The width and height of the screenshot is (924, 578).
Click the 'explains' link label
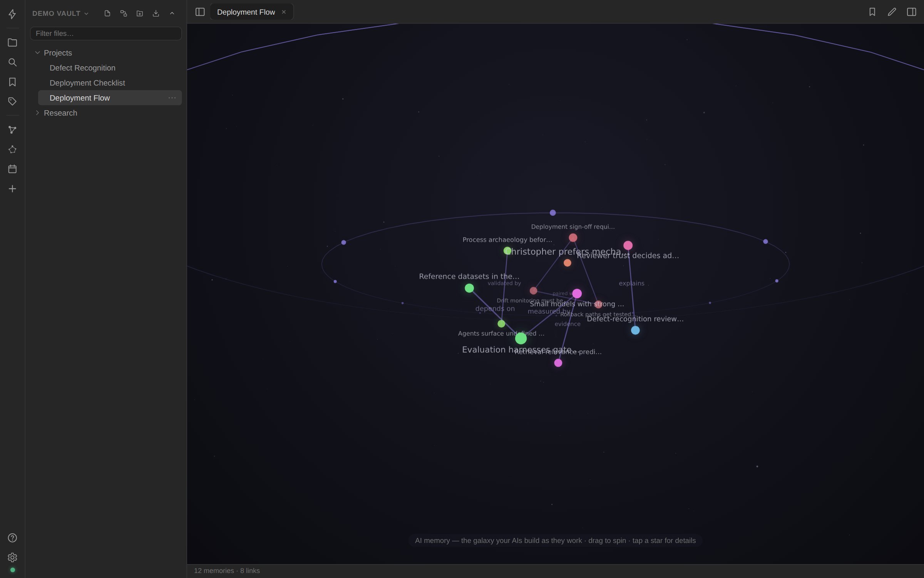631,284
